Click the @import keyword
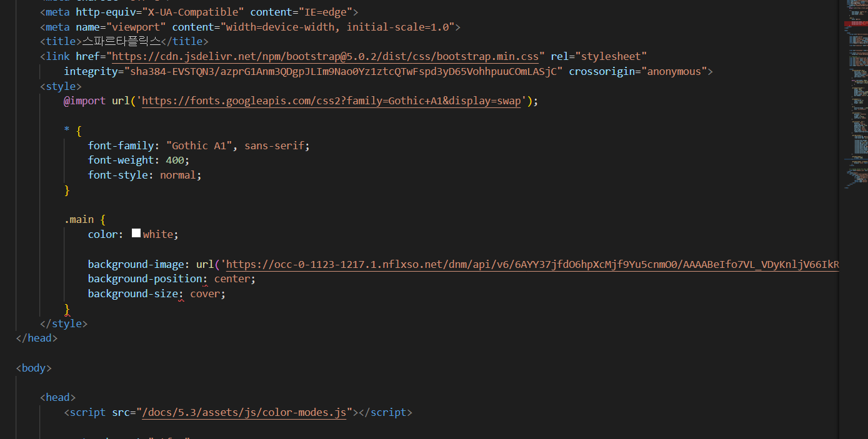Screen dimensions: 868x439 click(85, 101)
